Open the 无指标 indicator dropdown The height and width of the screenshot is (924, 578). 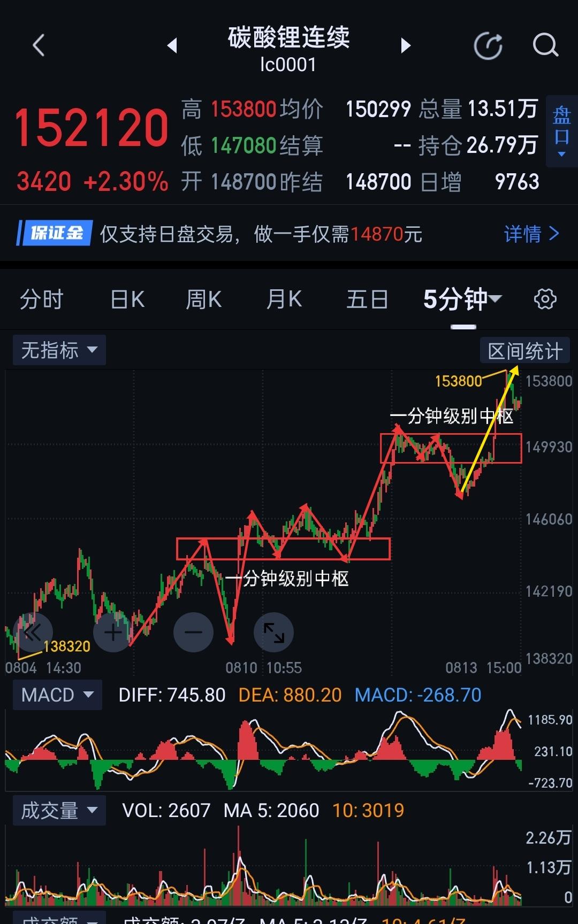pos(59,350)
